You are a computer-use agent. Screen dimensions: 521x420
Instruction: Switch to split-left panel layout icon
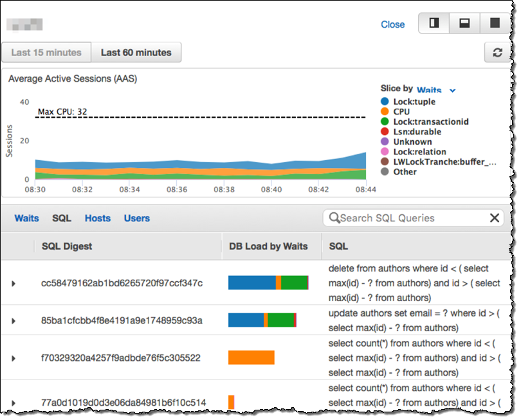[x=434, y=23]
